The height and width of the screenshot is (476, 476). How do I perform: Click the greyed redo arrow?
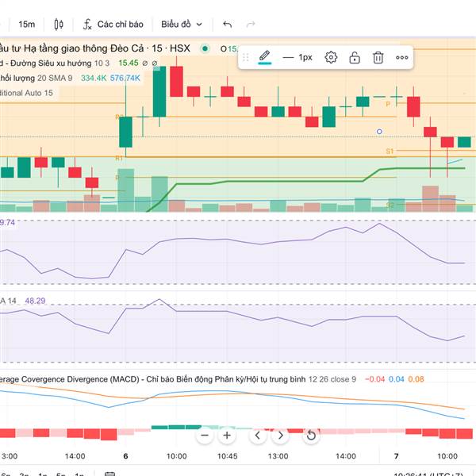point(251,25)
